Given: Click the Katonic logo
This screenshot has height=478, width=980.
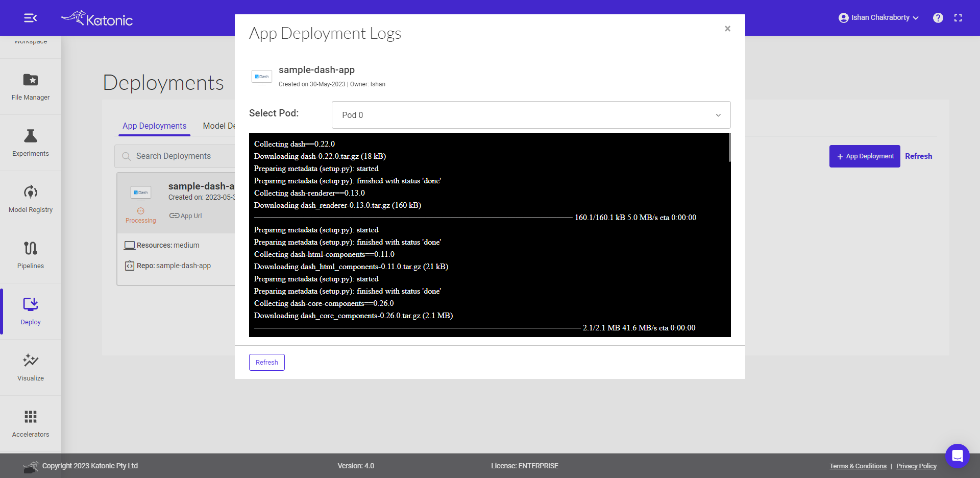Looking at the screenshot, I should click(x=97, y=18).
